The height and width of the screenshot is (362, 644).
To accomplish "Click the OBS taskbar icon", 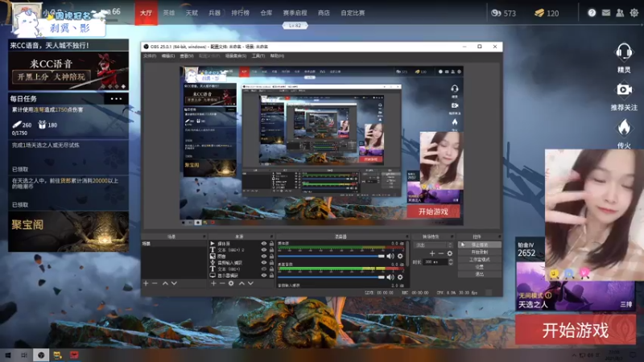I will click(x=41, y=355).
